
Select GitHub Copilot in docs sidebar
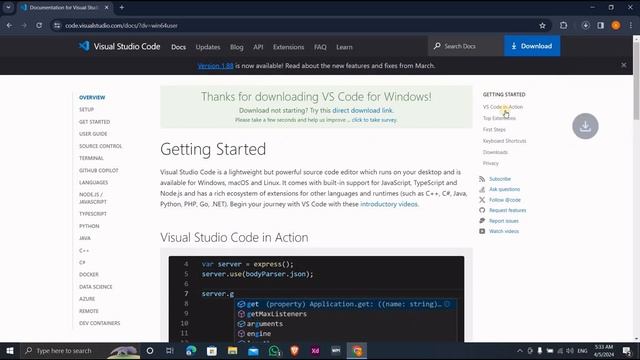click(98, 170)
